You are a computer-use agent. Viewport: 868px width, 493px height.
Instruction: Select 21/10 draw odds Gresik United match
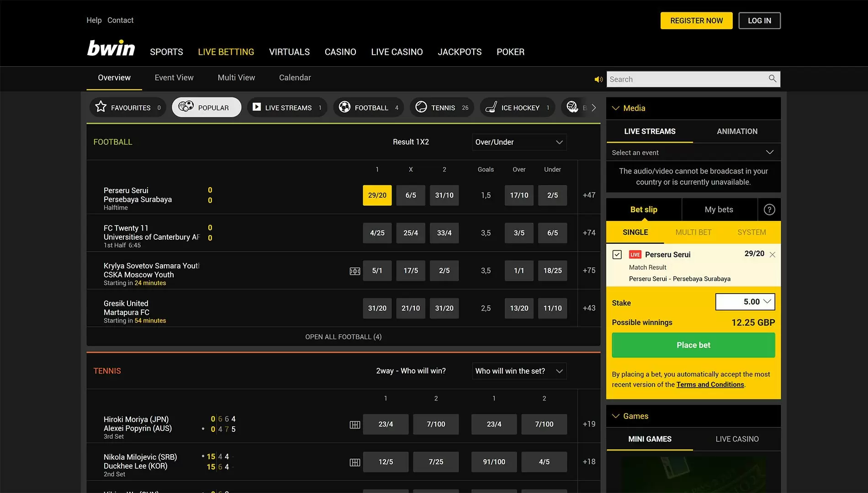tap(411, 308)
